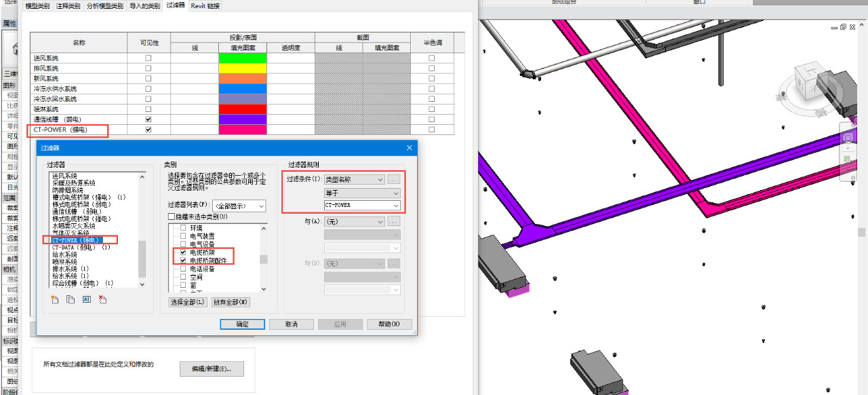Click the new filter icon below filter list
868x395 pixels.
[55, 299]
